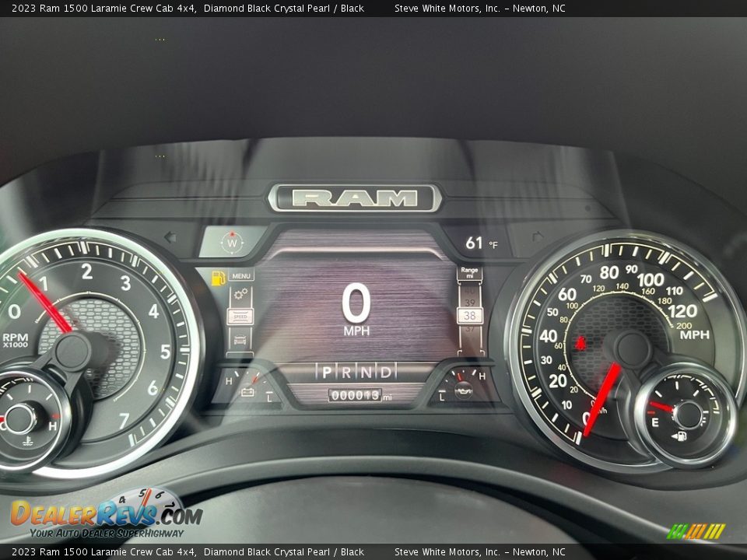Click the oil pressure gauge icon
Viewport: 747px width, 560px height.
(x=464, y=390)
